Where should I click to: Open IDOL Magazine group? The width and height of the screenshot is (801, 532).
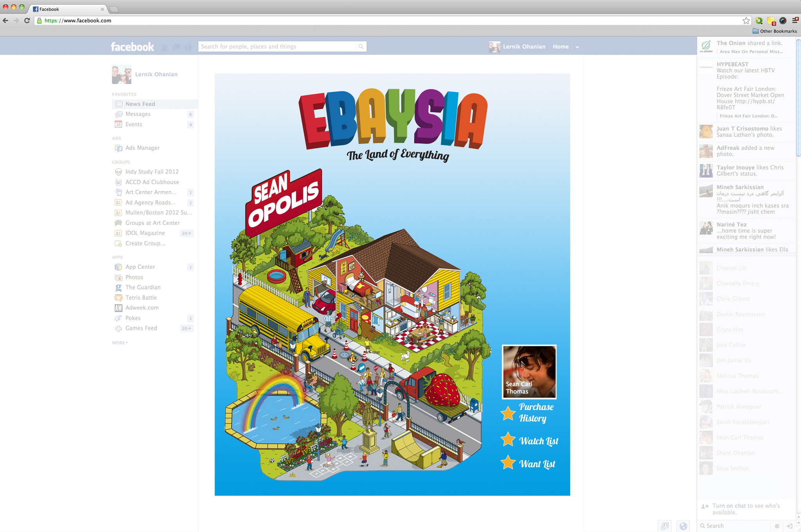pyautogui.click(x=145, y=233)
